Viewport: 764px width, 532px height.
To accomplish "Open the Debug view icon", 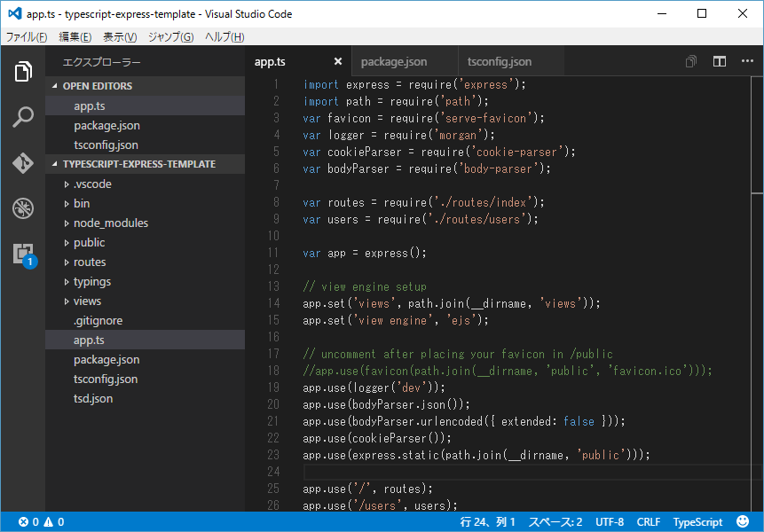I will (x=23, y=208).
